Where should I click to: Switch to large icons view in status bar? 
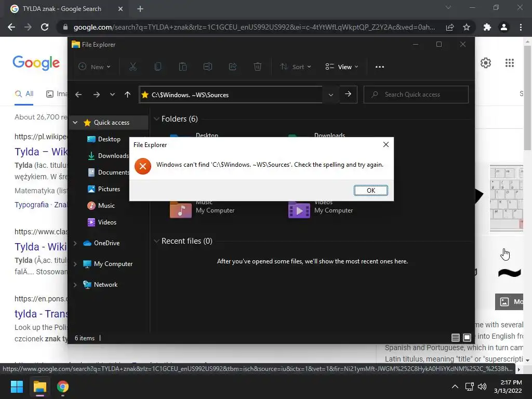coord(467,338)
